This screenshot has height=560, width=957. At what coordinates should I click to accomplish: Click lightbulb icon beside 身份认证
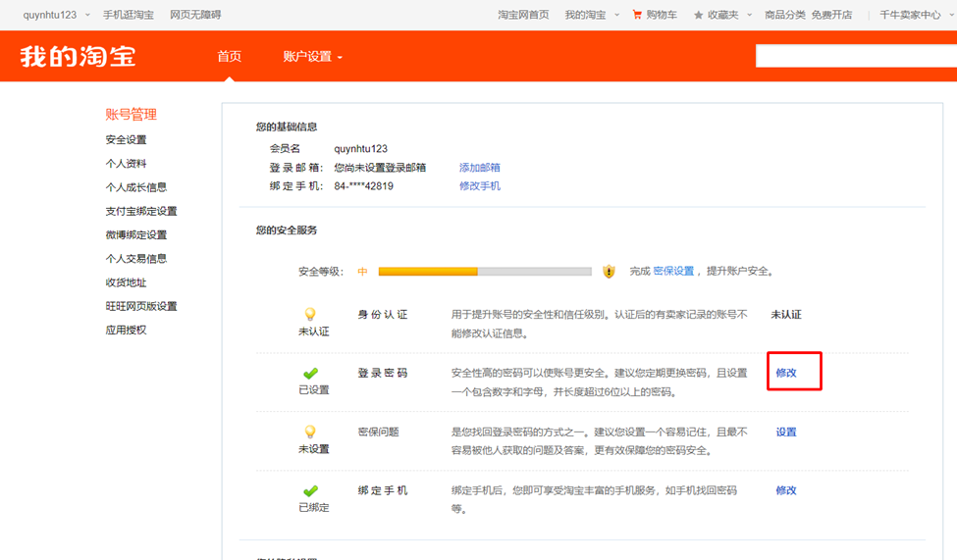tap(310, 314)
